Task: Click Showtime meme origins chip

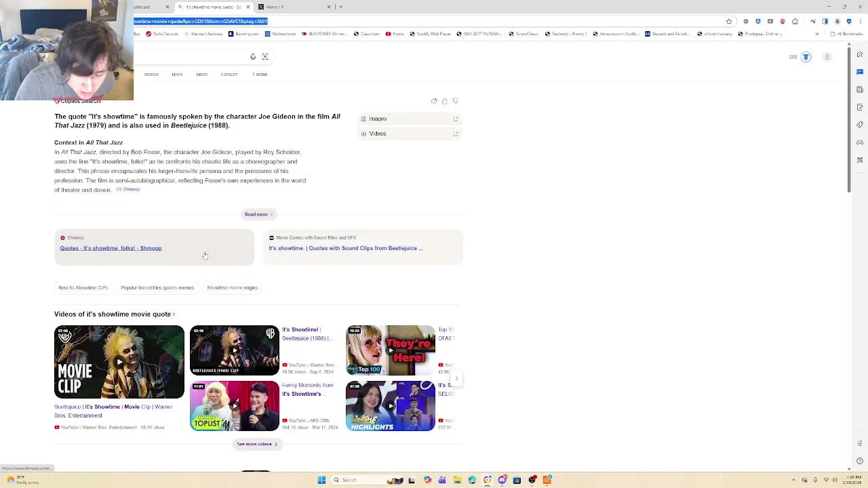Action: 232,287
